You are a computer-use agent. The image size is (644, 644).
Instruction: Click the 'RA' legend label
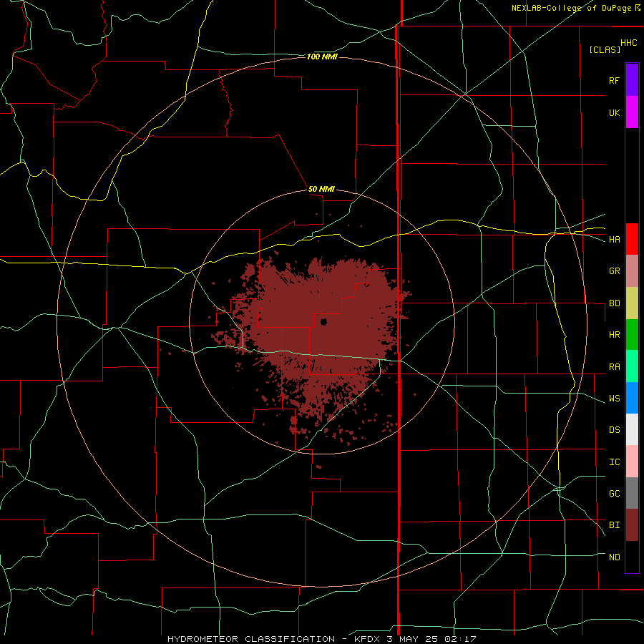[x=614, y=367]
